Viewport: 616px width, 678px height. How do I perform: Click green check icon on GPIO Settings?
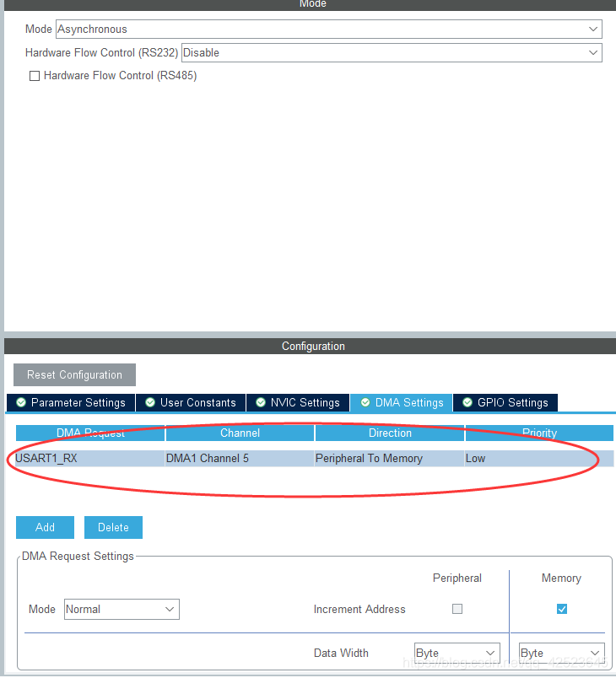[467, 402]
